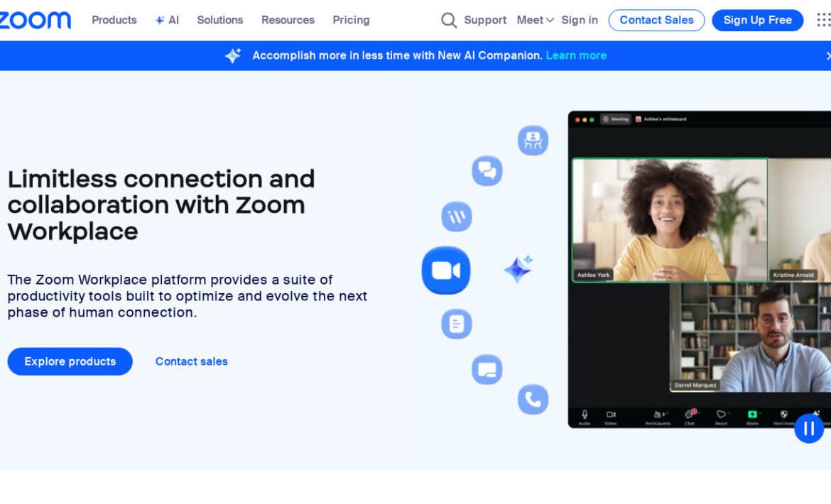Click 'Accomplish more in less time' banner text
This screenshot has height=504, width=831.
coord(397,55)
